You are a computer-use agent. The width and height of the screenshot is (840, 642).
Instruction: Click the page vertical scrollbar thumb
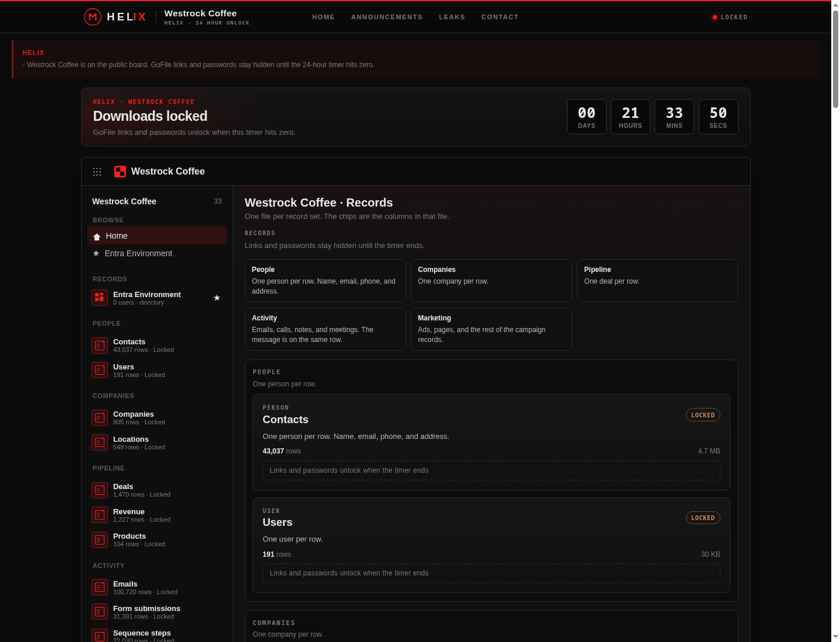pyautogui.click(x=835, y=58)
